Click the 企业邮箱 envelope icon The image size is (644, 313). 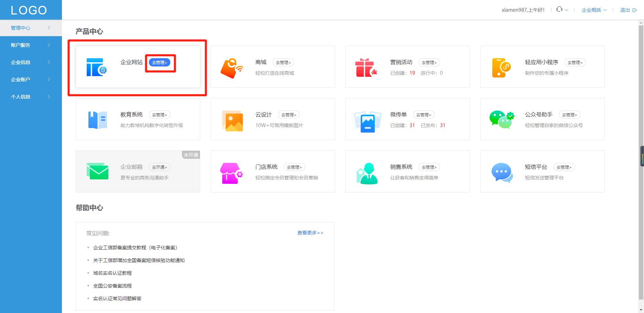(x=98, y=171)
